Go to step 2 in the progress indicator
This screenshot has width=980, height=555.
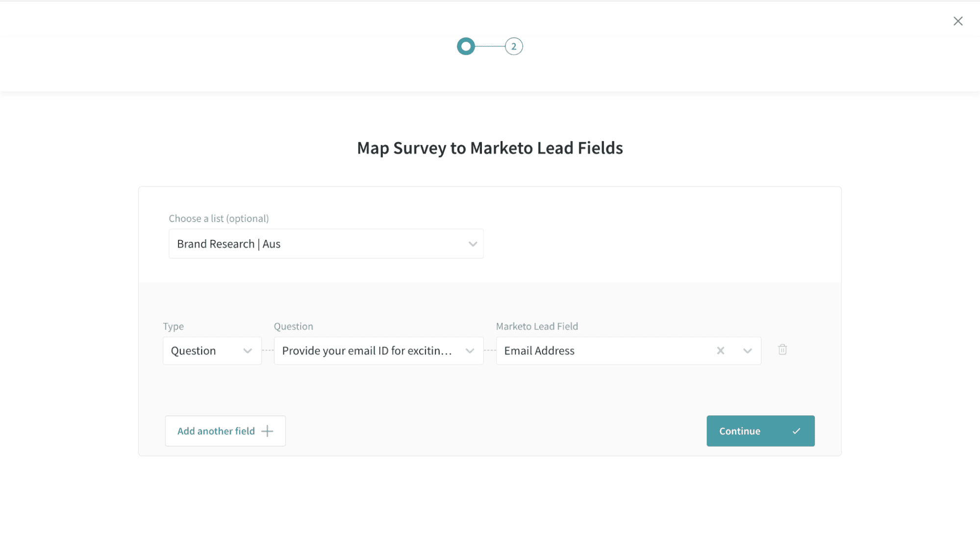[x=513, y=47]
